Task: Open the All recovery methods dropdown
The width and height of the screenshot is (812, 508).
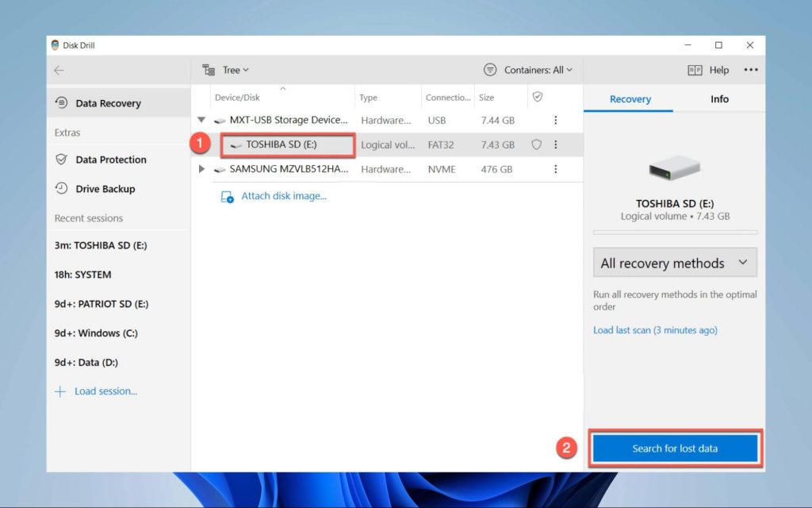Action: [674, 262]
